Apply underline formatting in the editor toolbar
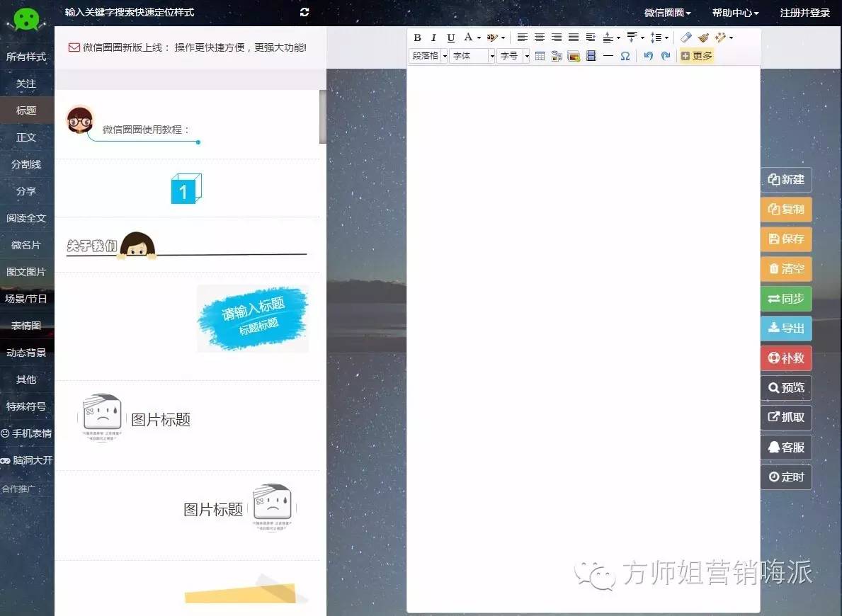The height and width of the screenshot is (616, 842). (x=450, y=38)
